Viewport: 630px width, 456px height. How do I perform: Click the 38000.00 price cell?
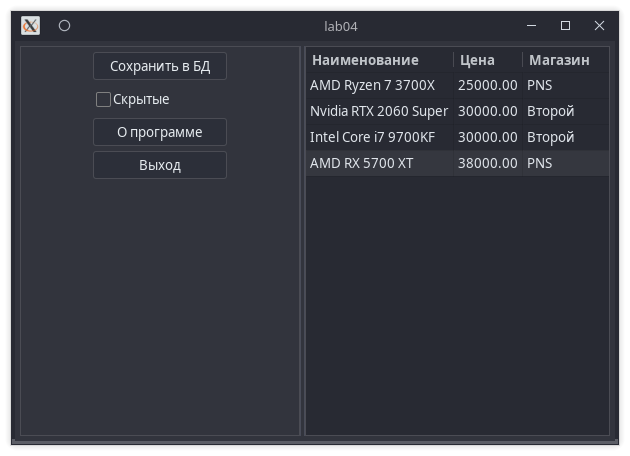[x=488, y=164]
